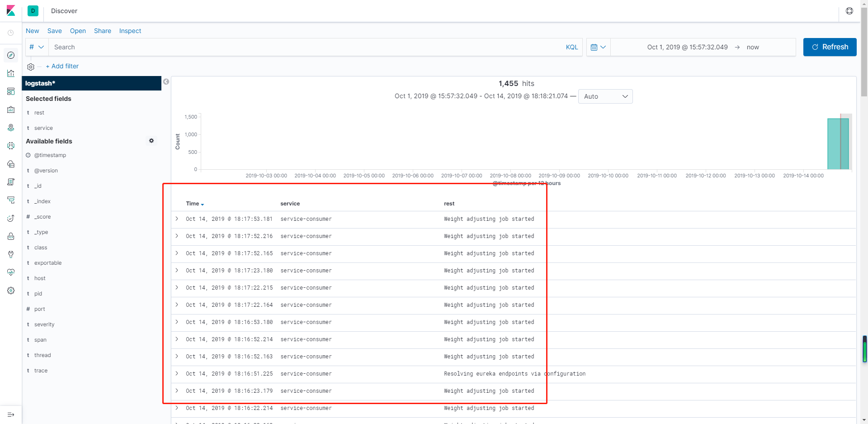Open filter options gear icon
The image size is (868, 424).
pyautogui.click(x=31, y=67)
